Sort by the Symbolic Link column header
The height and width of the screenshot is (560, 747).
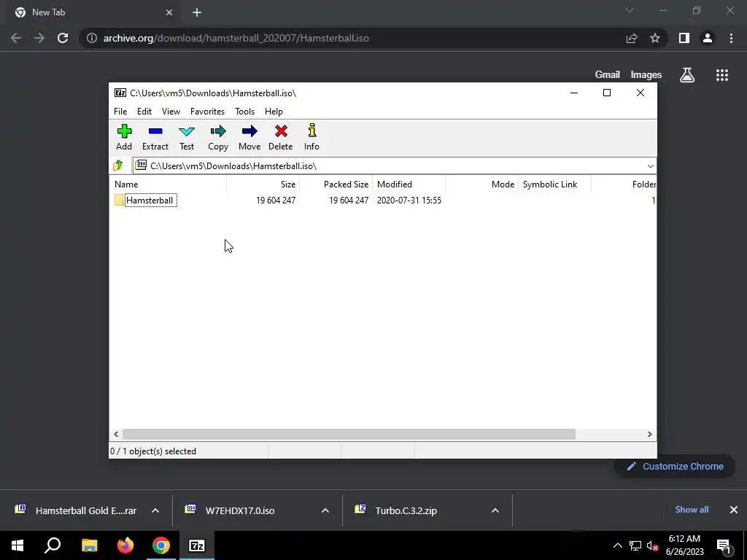point(555,184)
